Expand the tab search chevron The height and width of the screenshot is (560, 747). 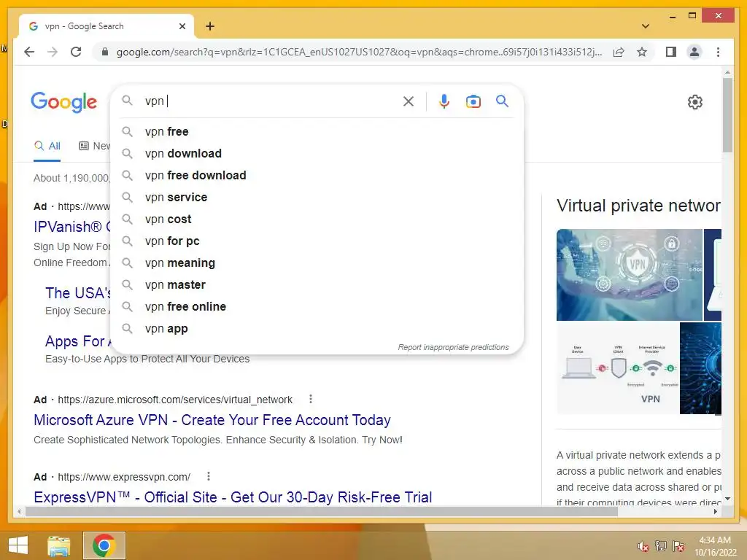pos(646,26)
